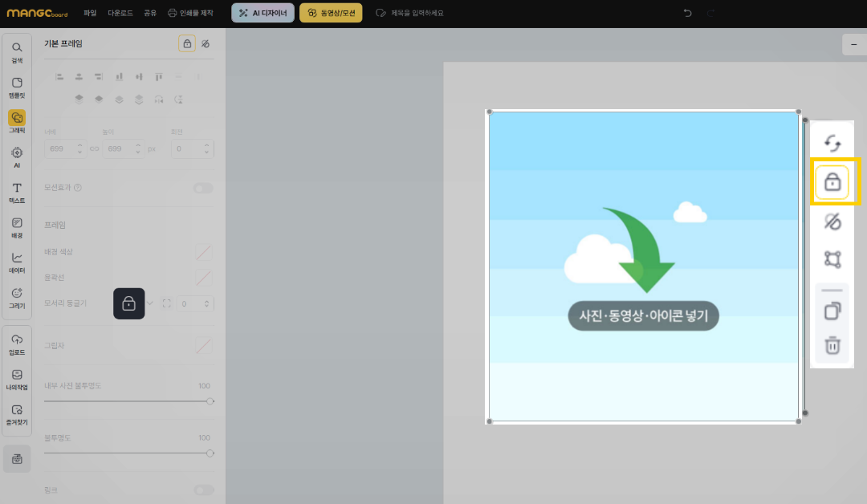Duplicate the frame with the copy icon
Image resolution: width=867 pixels, height=504 pixels.
pyautogui.click(x=832, y=310)
